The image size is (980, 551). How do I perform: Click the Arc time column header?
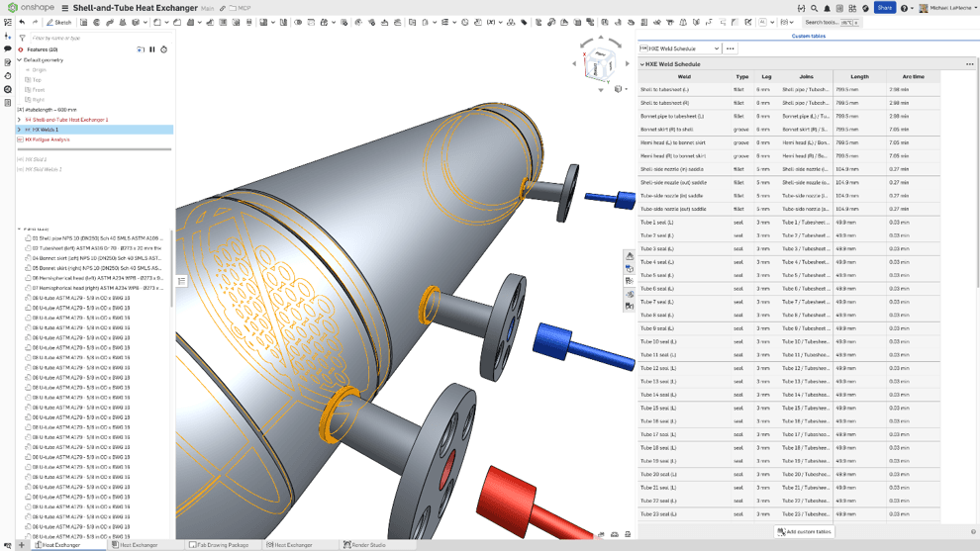(x=913, y=77)
